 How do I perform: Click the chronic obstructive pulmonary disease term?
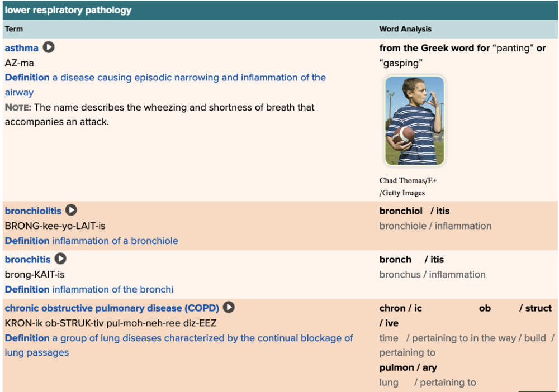click(112, 308)
